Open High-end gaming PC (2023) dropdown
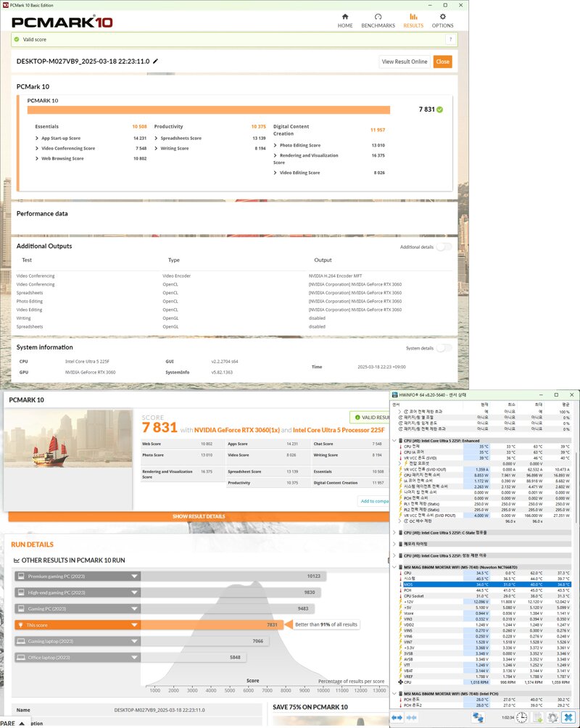Screen dimensions: 580x728 coord(134,592)
